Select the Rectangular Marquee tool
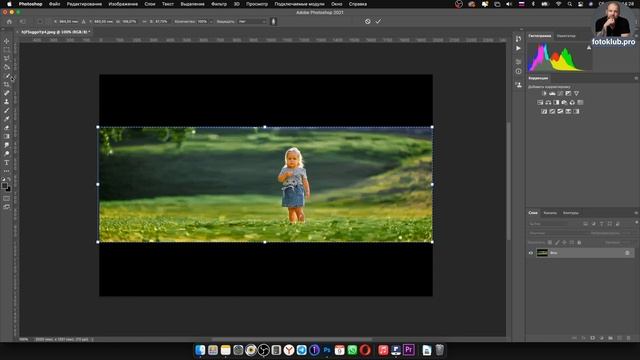The image size is (640, 360). [x=7, y=50]
